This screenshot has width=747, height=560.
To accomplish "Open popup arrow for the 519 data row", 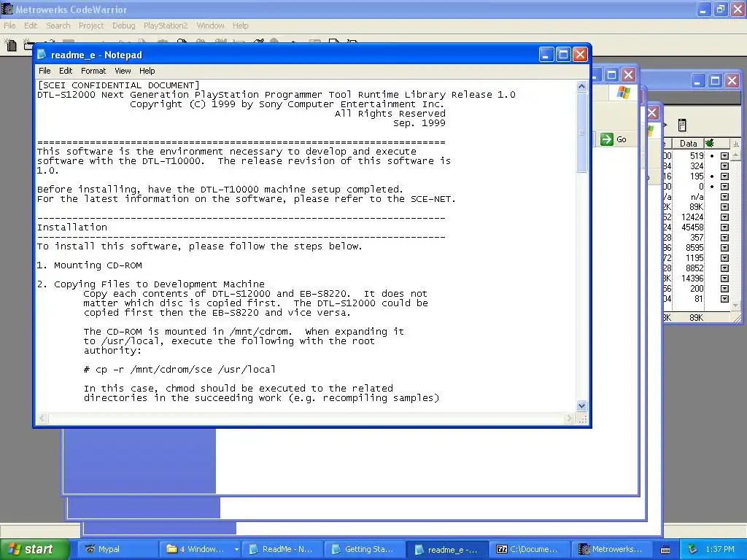I will 724,156.
